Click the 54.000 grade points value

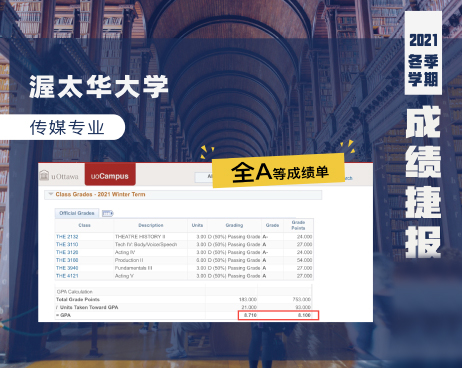pyautogui.click(x=305, y=260)
